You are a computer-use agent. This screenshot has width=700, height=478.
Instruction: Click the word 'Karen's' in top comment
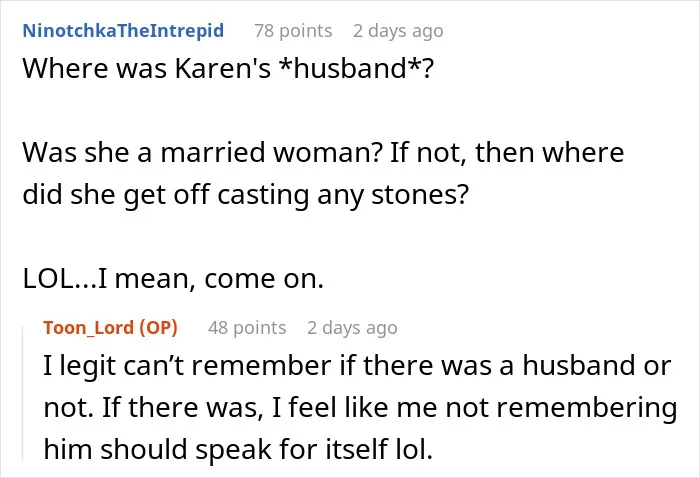222,68
